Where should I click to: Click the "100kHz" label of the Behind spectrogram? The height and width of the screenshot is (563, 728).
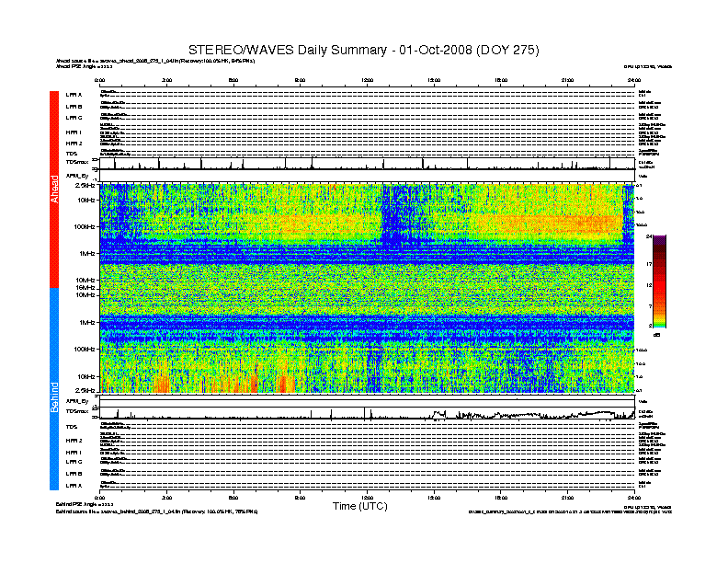point(85,350)
